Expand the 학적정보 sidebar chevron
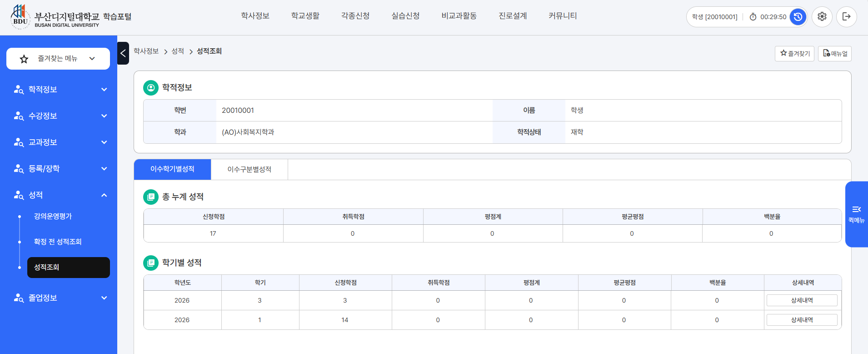 point(104,90)
